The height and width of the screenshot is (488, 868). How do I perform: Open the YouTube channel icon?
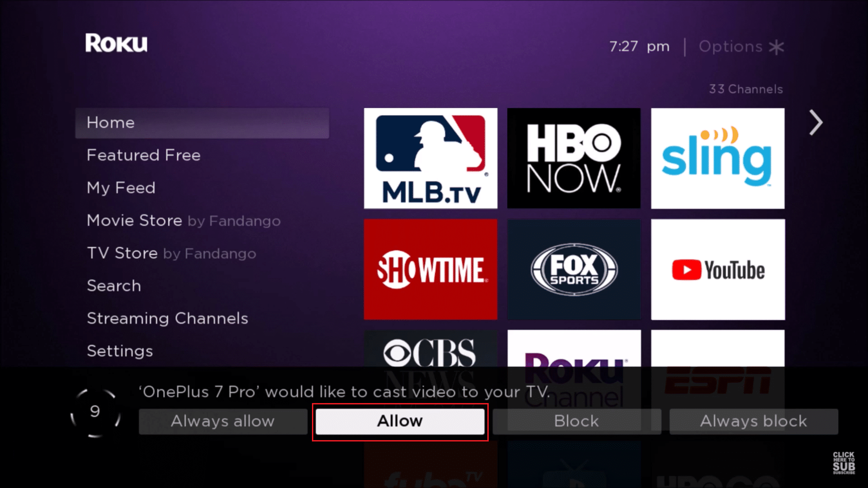[718, 269]
